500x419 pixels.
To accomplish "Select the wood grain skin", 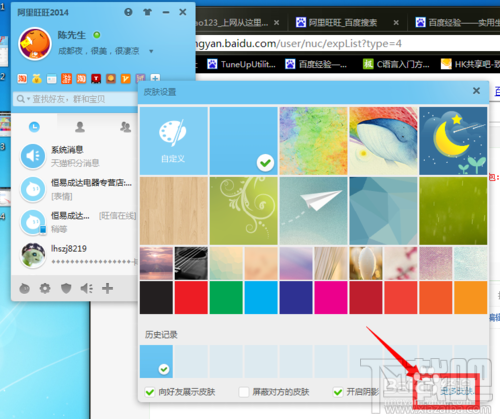I will pos(174,211).
